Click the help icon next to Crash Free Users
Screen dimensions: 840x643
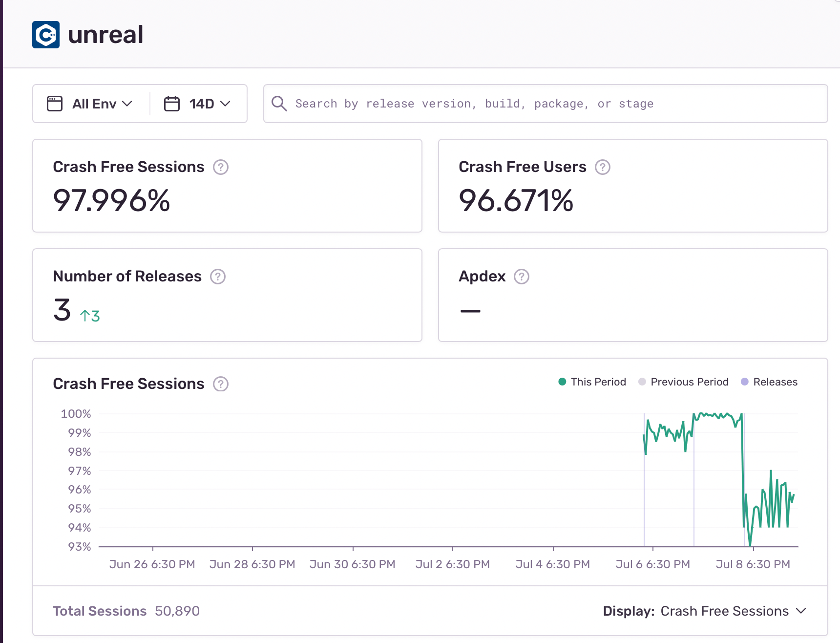(x=603, y=167)
